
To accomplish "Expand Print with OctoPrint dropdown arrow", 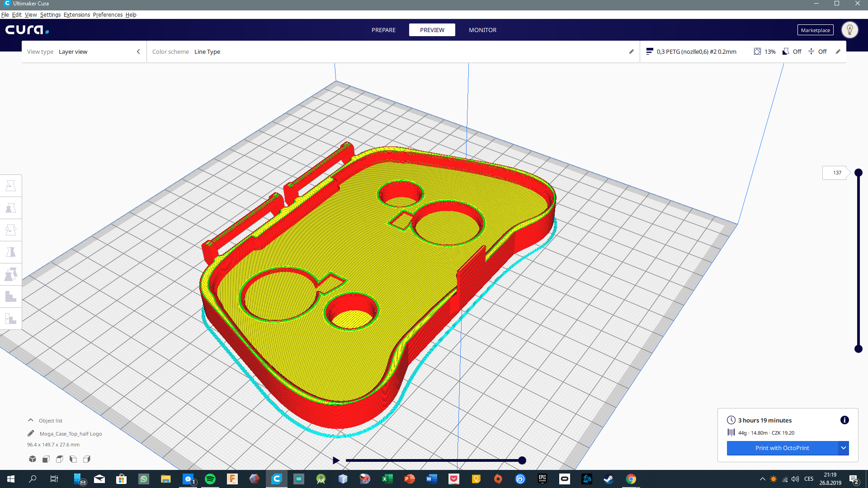I will pyautogui.click(x=844, y=448).
